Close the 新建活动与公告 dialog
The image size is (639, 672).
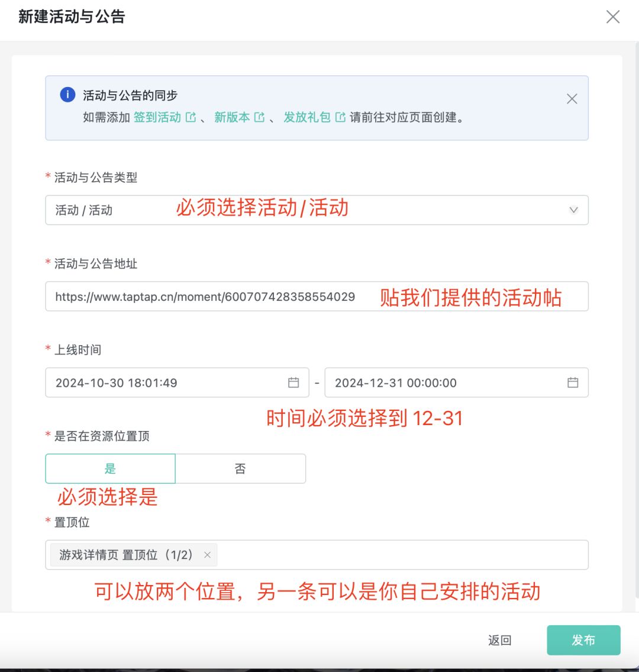[x=613, y=17]
